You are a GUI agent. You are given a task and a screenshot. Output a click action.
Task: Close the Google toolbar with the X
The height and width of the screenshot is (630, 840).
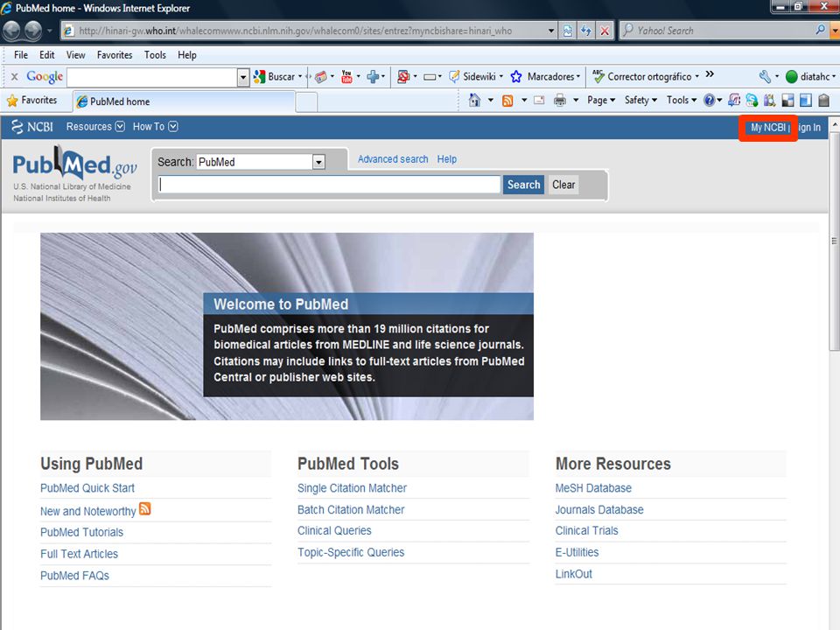15,77
